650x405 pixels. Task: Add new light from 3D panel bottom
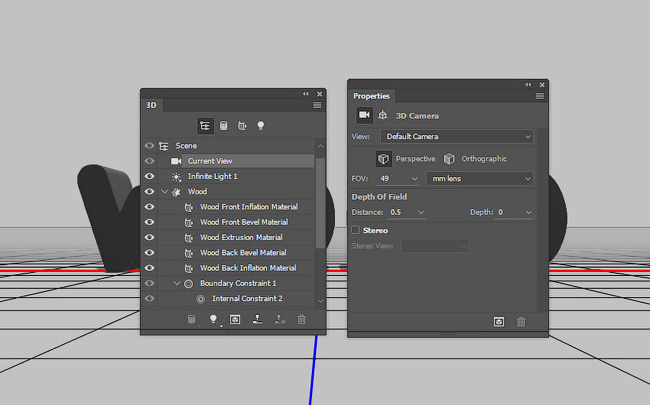pos(213,319)
